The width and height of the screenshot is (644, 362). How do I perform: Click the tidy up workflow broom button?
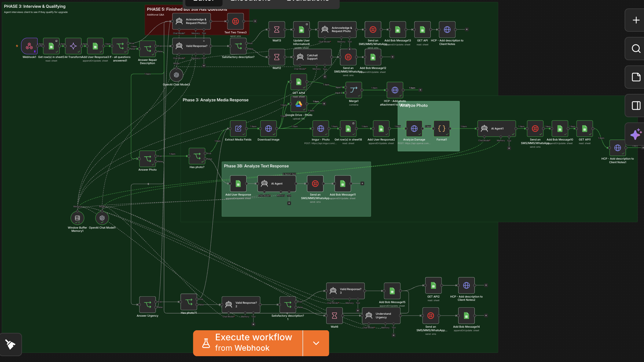point(10,345)
